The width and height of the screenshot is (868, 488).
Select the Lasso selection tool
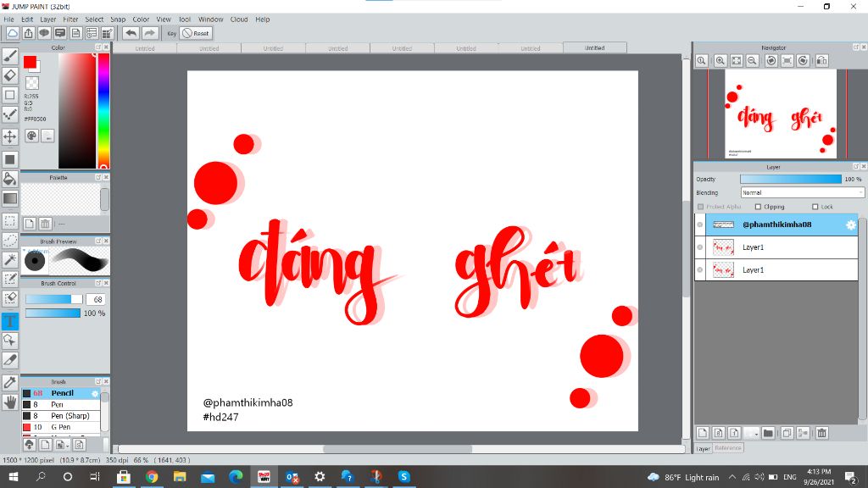[10, 240]
